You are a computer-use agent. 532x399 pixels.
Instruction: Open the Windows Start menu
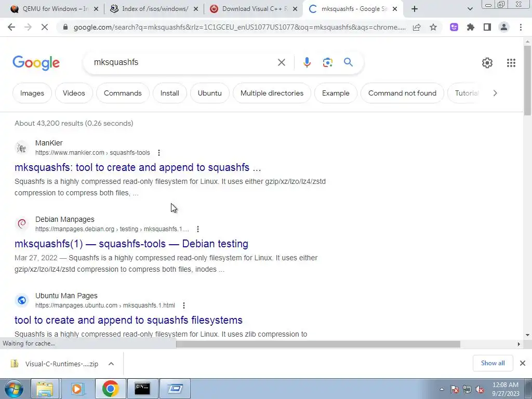point(14,389)
